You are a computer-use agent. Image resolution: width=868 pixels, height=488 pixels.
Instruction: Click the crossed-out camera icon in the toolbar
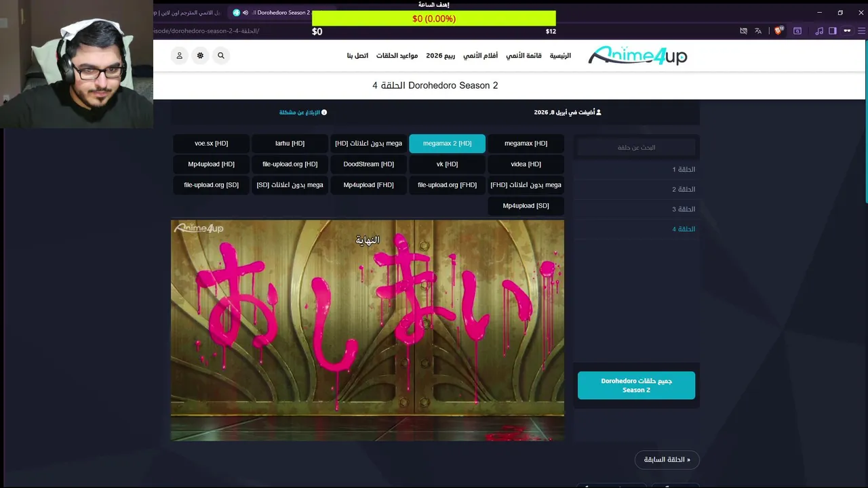743,30
